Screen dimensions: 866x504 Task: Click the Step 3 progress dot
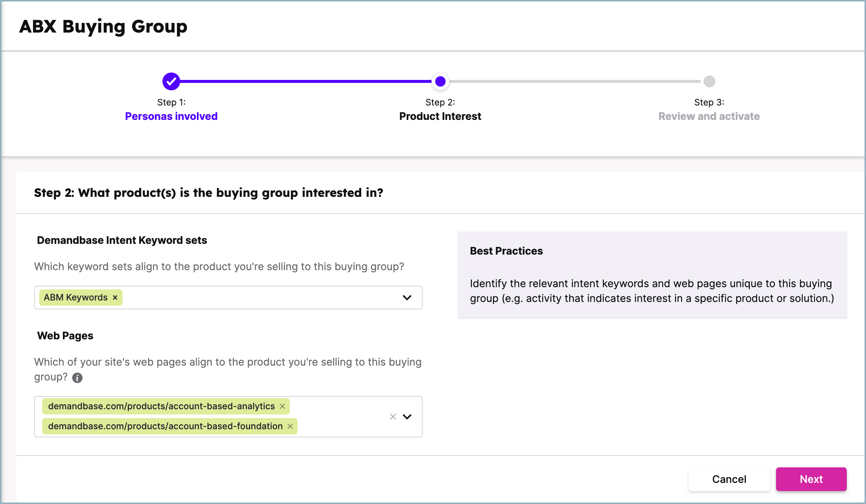[709, 81]
